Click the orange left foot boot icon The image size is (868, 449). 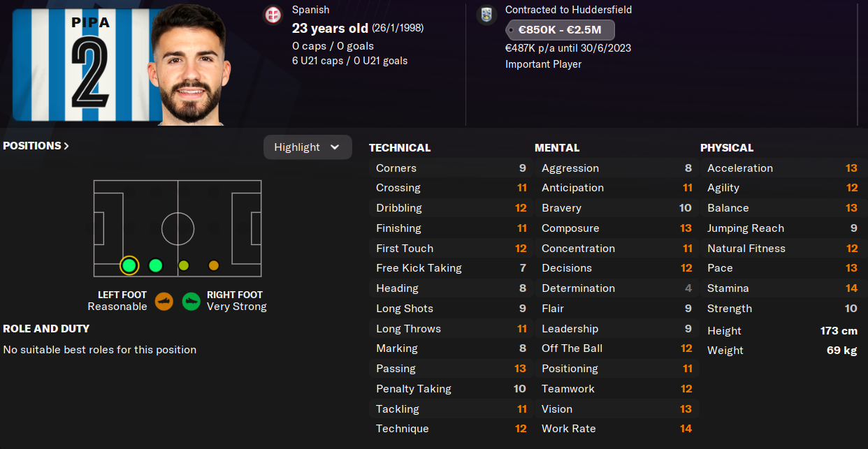pyautogui.click(x=164, y=302)
